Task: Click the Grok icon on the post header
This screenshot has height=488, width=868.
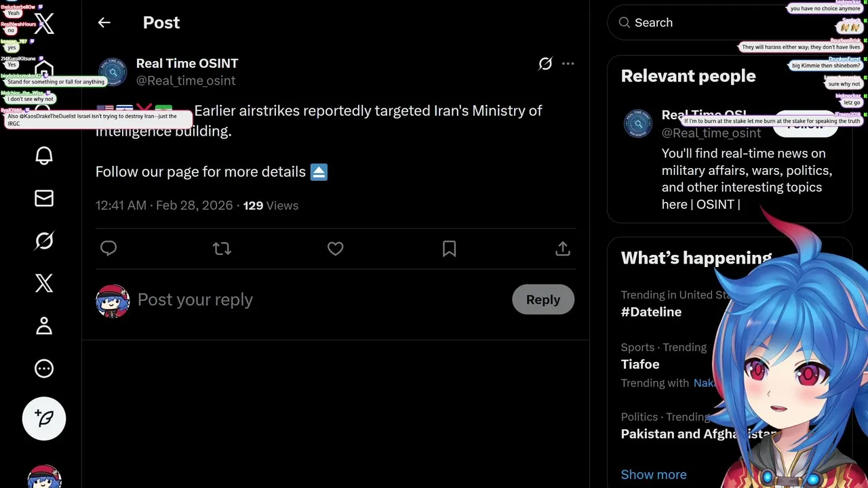Action: coord(545,64)
